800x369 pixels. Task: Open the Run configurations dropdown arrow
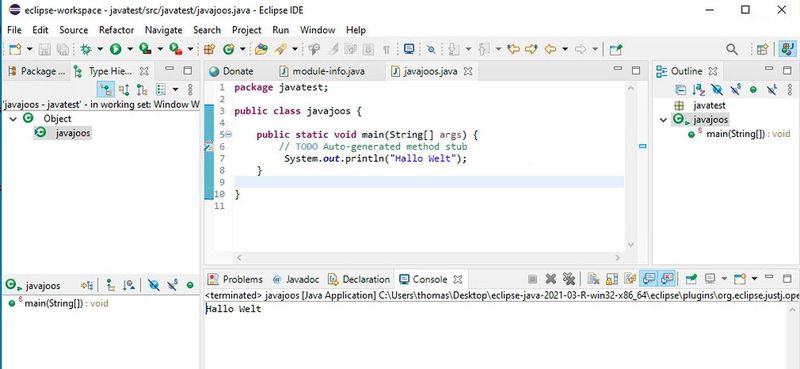(x=130, y=49)
